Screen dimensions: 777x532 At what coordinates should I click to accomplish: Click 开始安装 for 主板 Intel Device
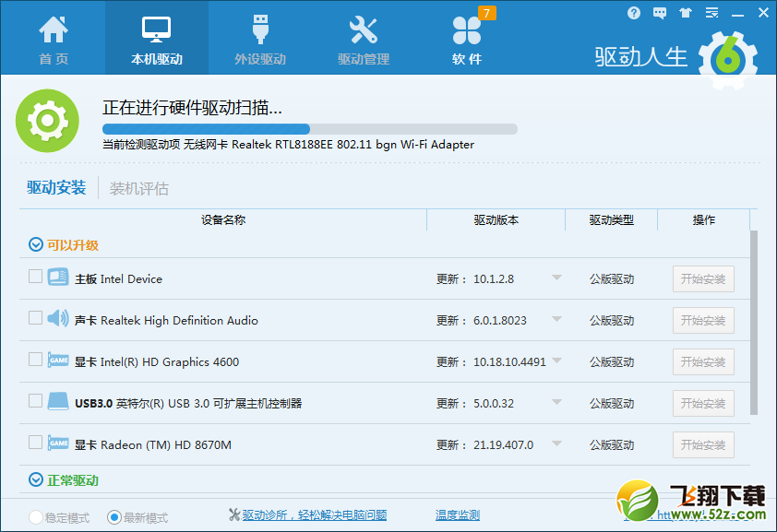[703, 279]
